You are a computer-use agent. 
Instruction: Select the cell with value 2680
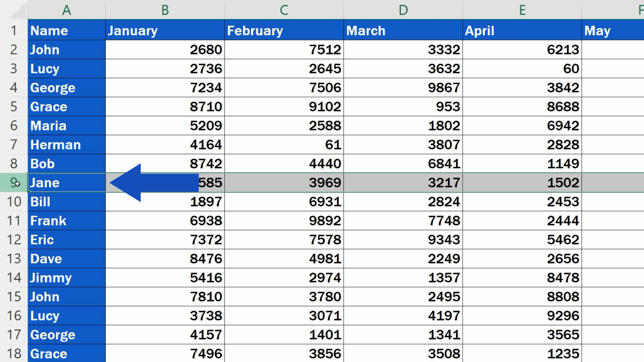164,50
